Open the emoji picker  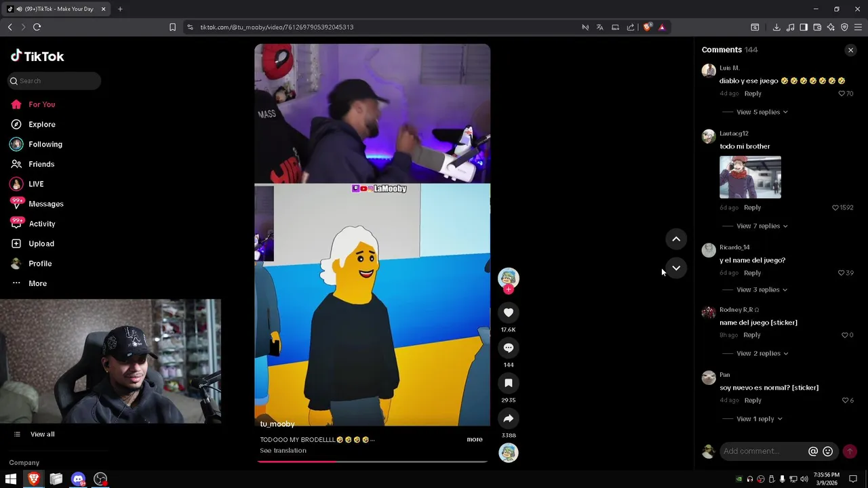click(828, 451)
